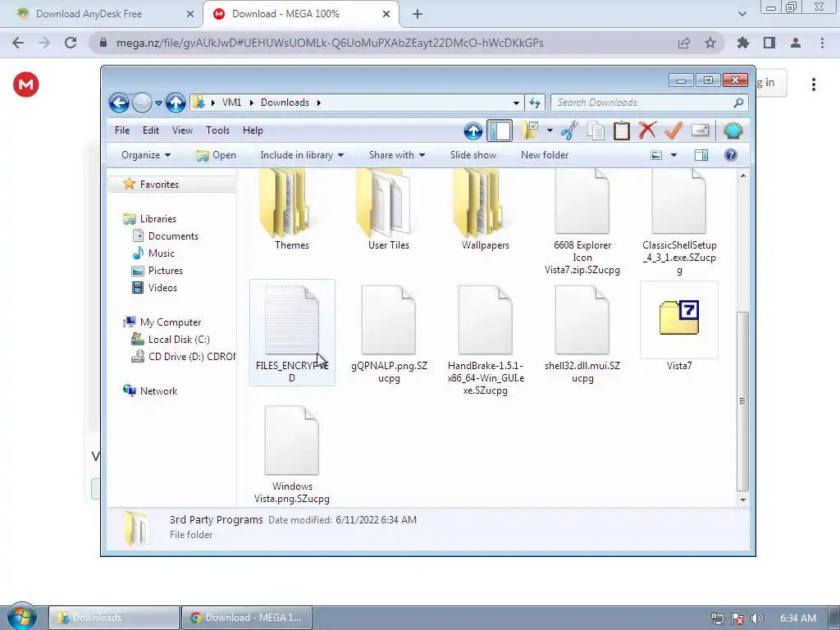Click the Paste clipboard toolbar icon
840x630 pixels.
click(622, 130)
